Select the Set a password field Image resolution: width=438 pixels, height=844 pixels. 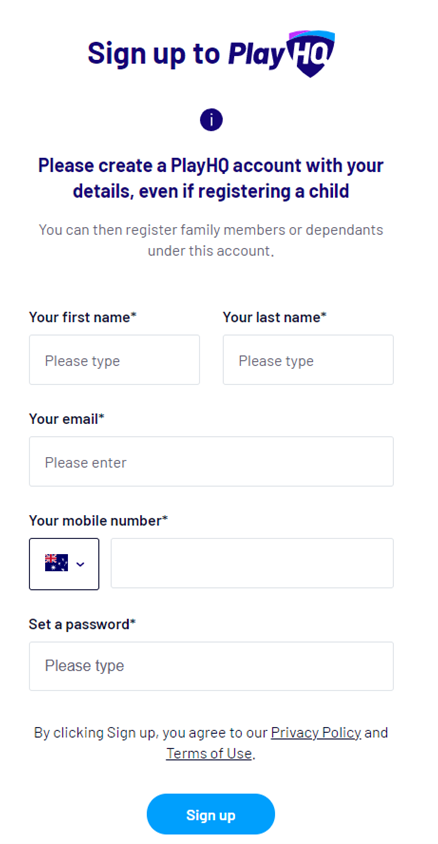211,666
